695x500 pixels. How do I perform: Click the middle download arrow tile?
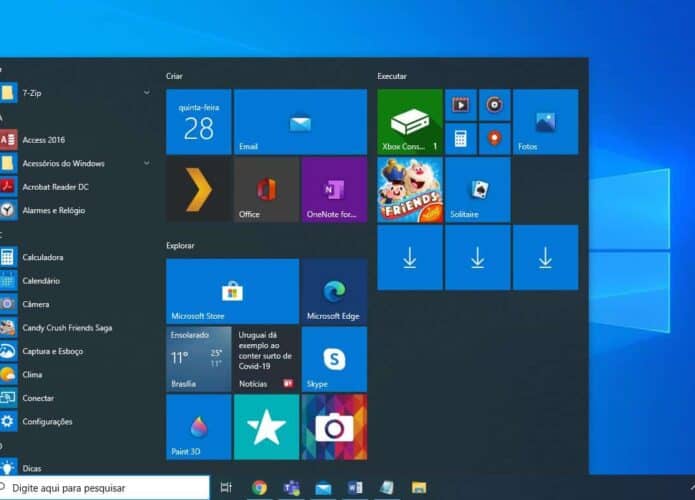pyautogui.click(x=478, y=258)
